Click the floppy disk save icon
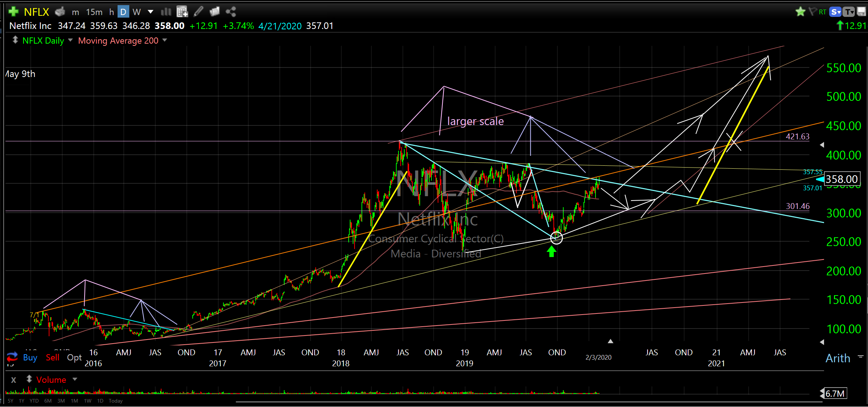 (x=861, y=12)
